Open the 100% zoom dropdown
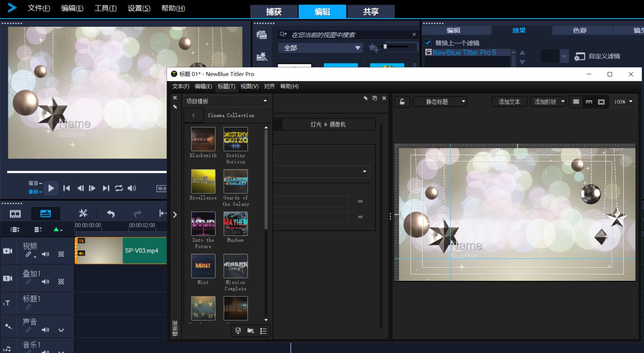The width and height of the screenshot is (644, 353). coord(623,102)
